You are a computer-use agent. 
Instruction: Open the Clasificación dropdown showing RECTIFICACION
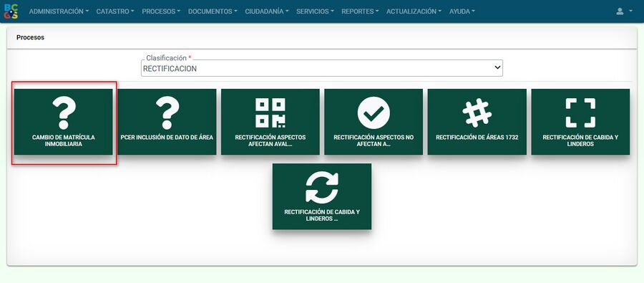[x=321, y=68]
